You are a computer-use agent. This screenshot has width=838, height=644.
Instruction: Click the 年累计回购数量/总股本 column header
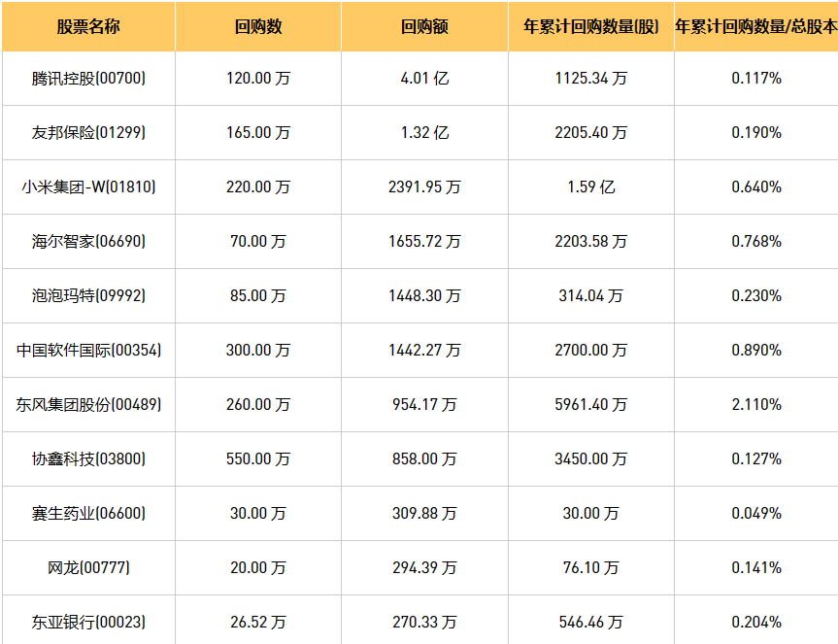click(x=755, y=26)
